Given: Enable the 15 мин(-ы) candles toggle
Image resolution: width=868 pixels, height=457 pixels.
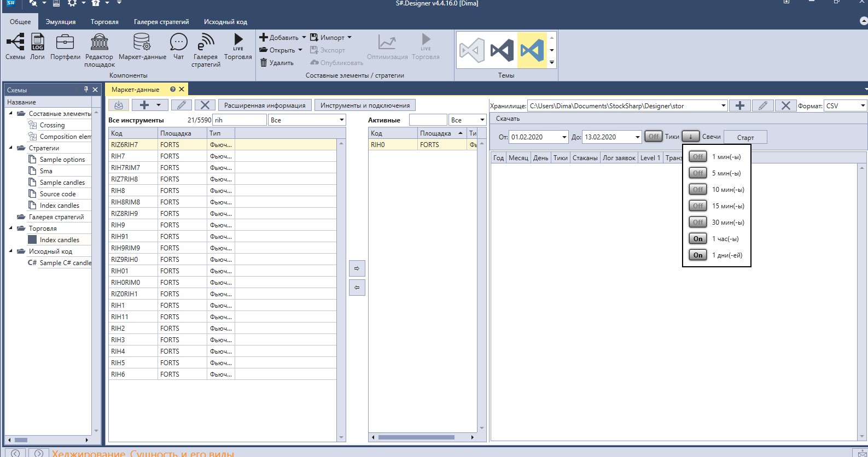Looking at the screenshot, I should 698,206.
